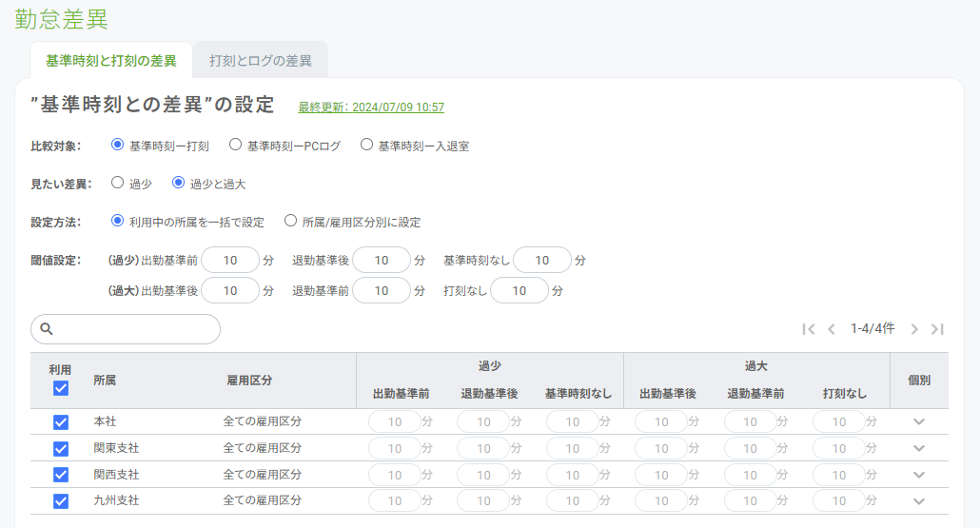Viewport: 980px width, 528px height.
Task: Expand individual settings for 九州支社 row
Action: tap(918, 501)
